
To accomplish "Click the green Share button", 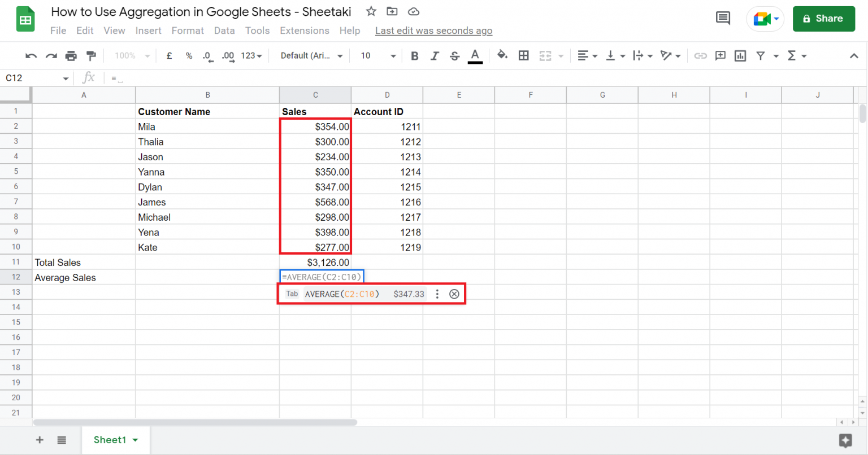I will (823, 18).
